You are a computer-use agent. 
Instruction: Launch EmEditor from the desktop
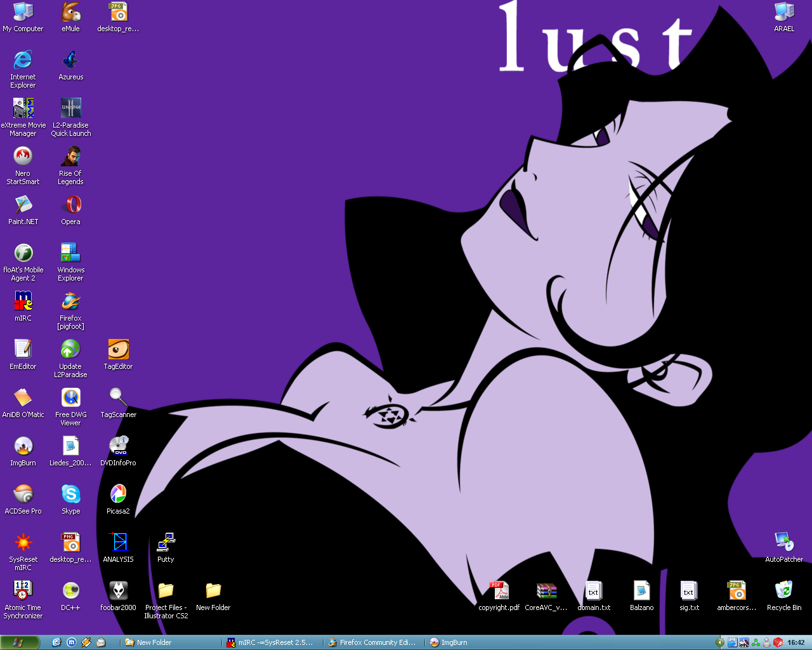23,355
